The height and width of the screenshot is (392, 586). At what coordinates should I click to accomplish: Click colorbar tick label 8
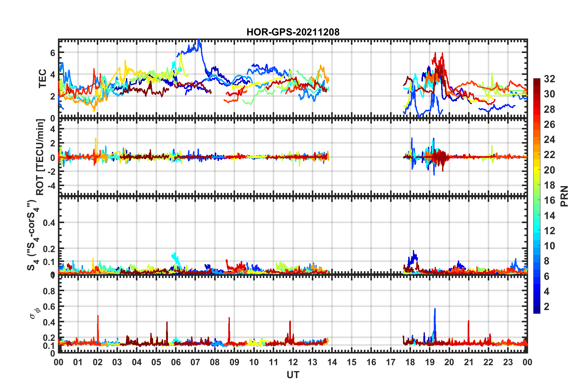tap(547, 261)
